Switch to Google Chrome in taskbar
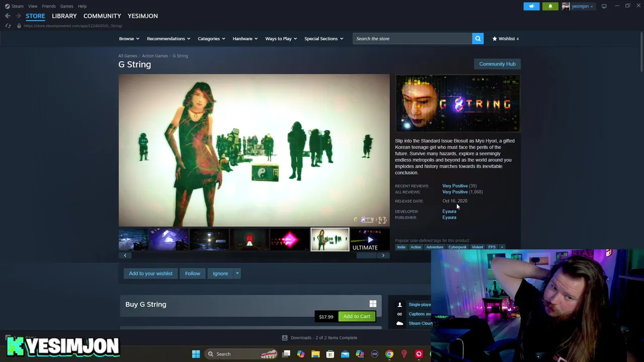The width and height of the screenshot is (644, 362). click(x=389, y=354)
